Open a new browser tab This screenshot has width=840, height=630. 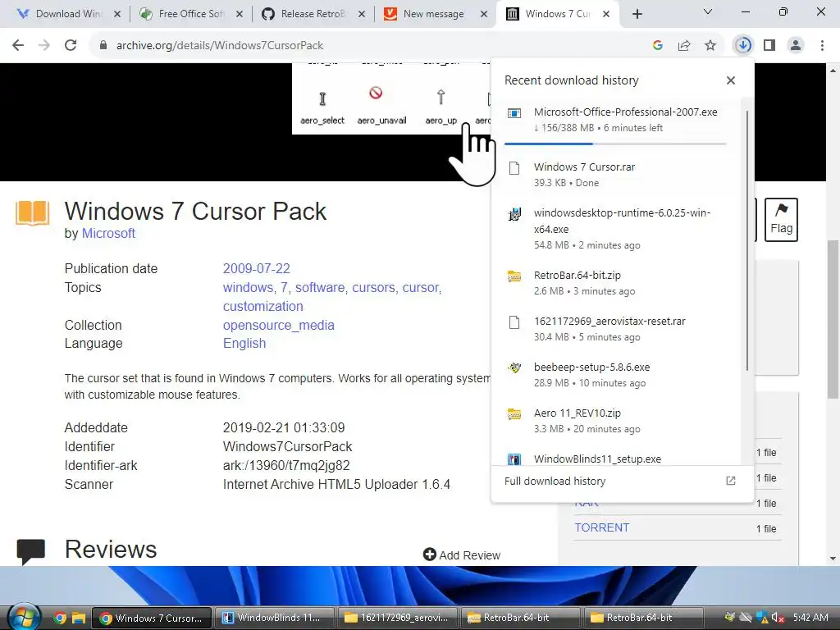(x=637, y=15)
